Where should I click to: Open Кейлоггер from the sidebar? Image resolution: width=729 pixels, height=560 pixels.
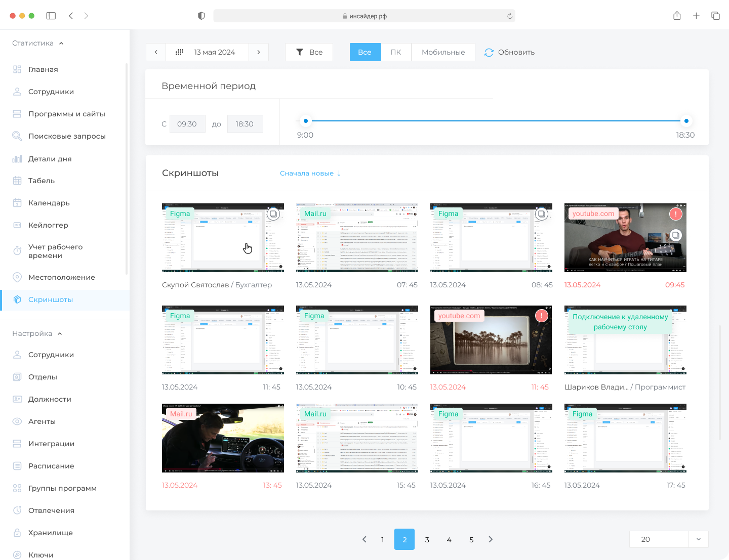pos(48,225)
